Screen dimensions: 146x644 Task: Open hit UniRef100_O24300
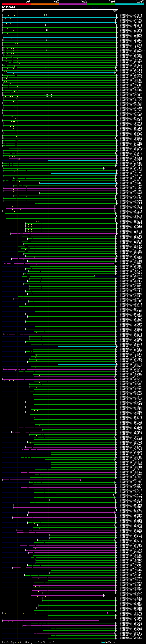[x=131, y=17]
